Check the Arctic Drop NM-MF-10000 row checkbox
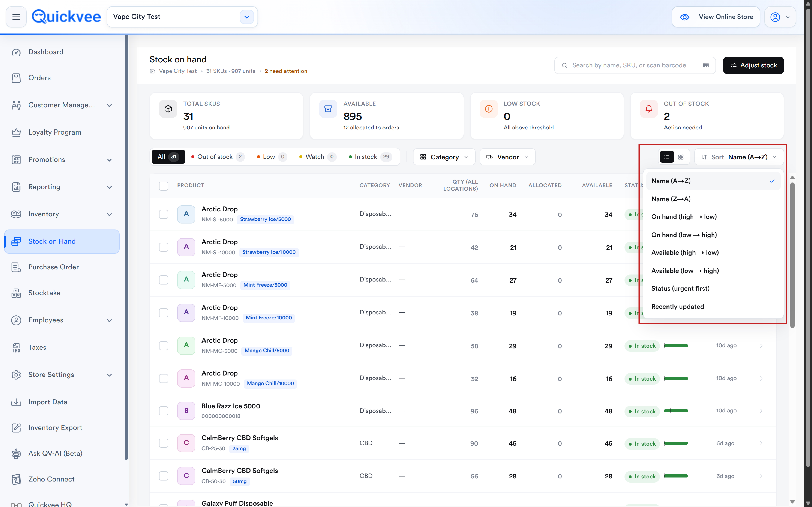 [x=164, y=313]
